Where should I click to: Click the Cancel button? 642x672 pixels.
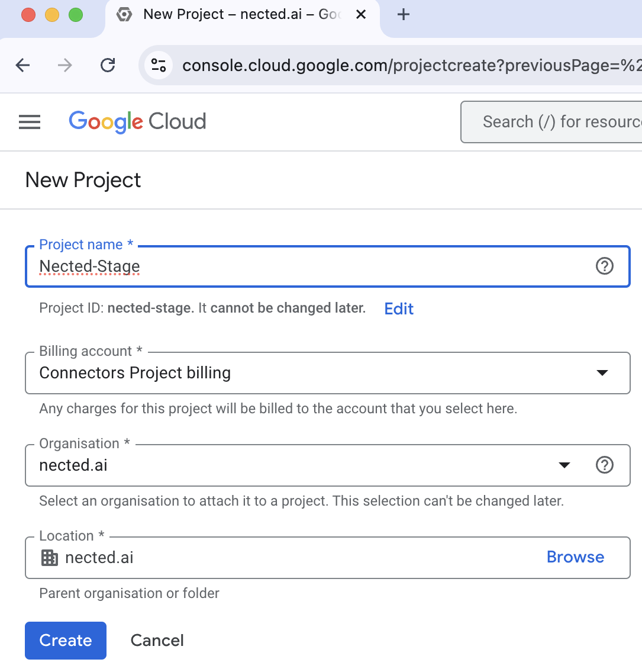[x=157, y=641]
